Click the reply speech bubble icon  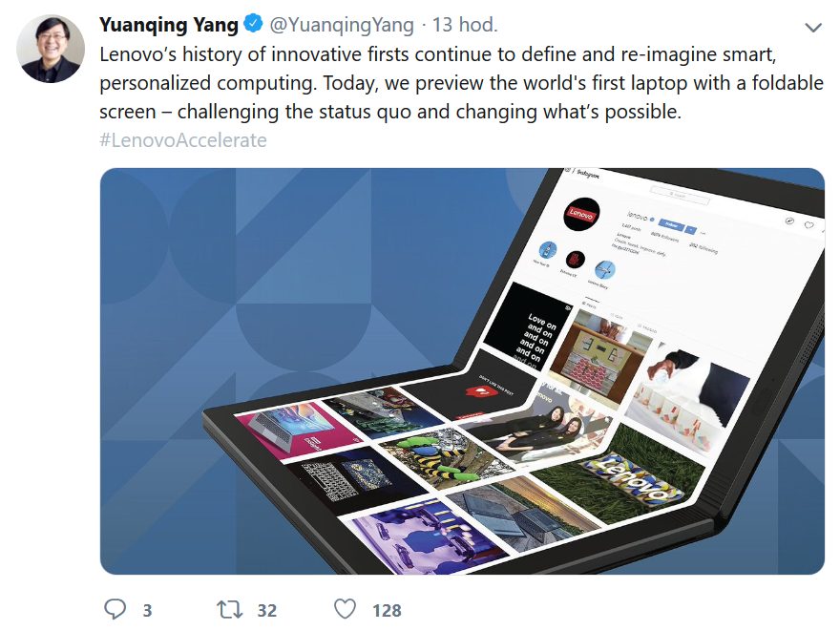pos(115,609)
